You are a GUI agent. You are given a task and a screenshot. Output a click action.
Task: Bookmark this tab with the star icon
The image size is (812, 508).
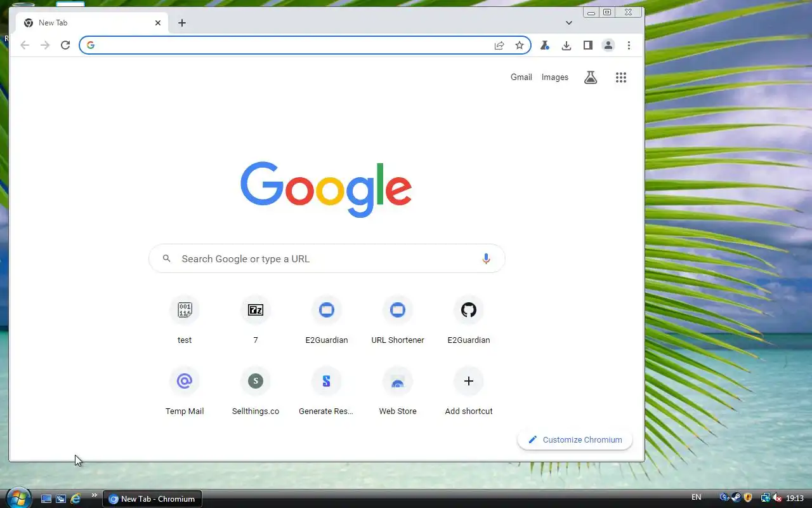tap(520, 45)
